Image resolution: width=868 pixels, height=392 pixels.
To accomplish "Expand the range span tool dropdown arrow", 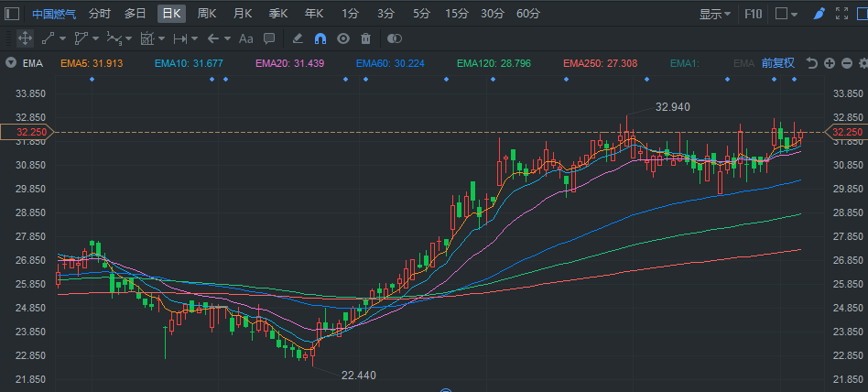I will pos(194,38).
